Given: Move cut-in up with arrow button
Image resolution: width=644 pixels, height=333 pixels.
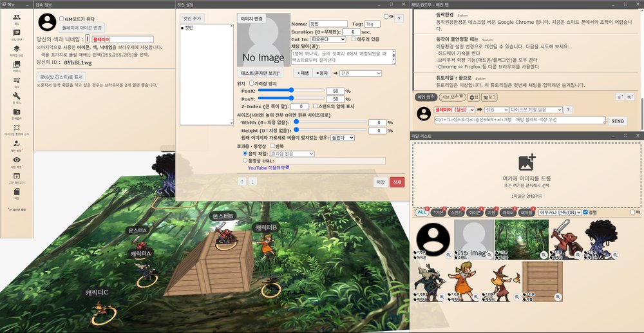Looking at the screenshot, I should 242,182.
